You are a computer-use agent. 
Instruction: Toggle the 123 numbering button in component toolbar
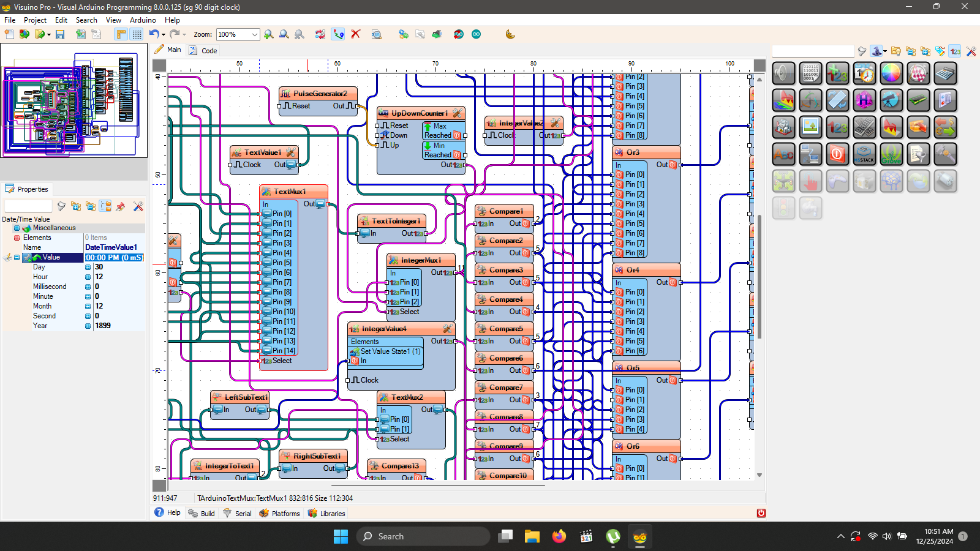tap(955, 51)
